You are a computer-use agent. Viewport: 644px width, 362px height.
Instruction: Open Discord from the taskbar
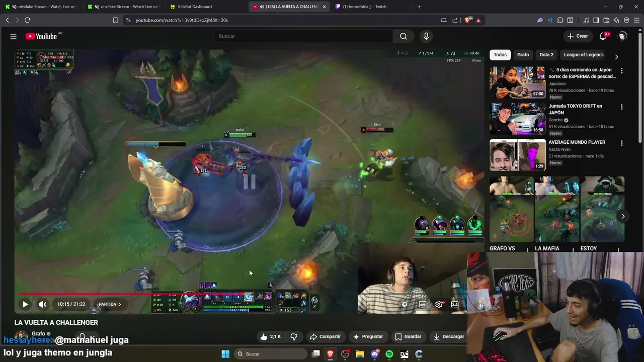pyautogui.click(x=375, y=354)
